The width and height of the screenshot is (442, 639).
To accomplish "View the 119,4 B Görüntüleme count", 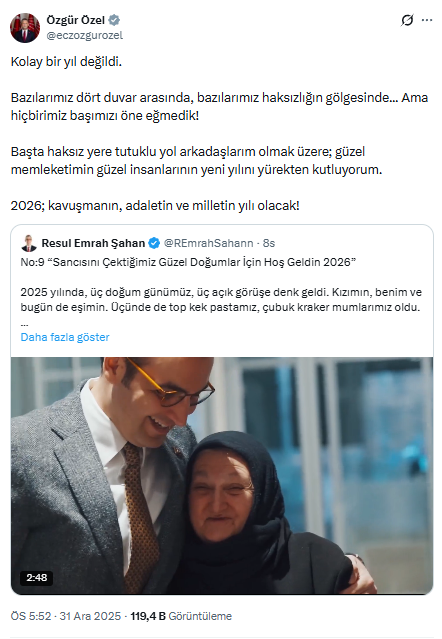I will point(181,616).
